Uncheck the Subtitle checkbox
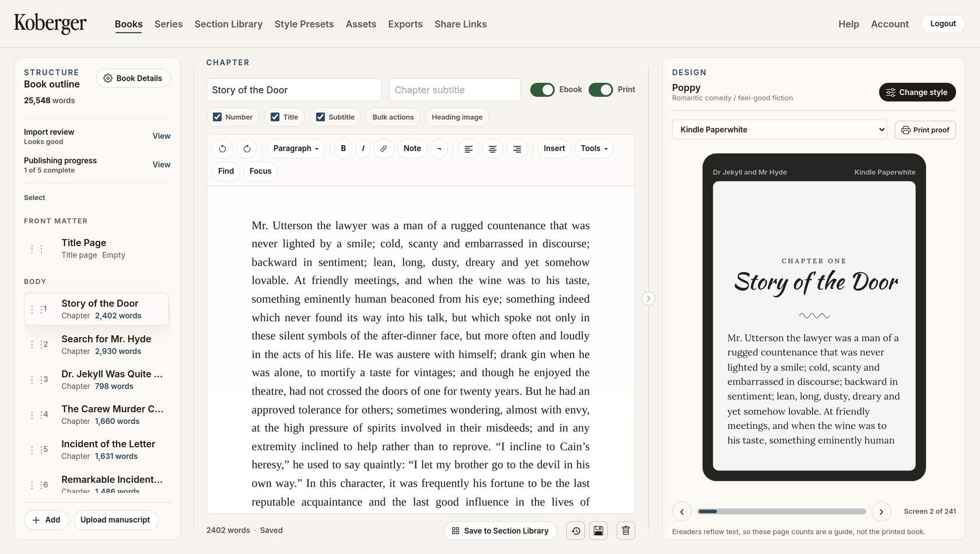Image resolution: width=980 pixels, height=554 pixels. click(320, 117)
